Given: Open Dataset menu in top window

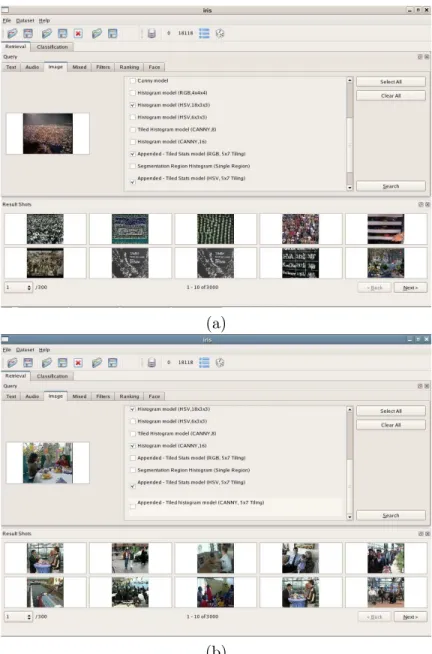Looking at the screenshot, I should [25, 20].
